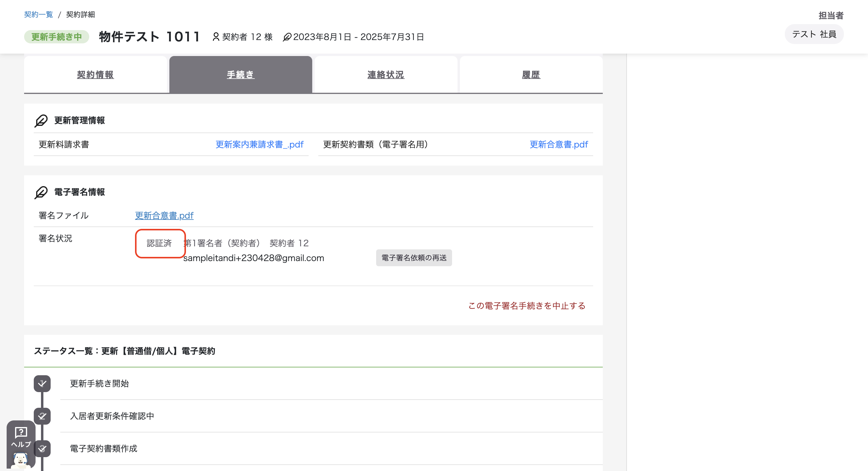Click the feather icon next to 更新管理情報
The width and height of the screenshot is (868, 471).
click(x=41, y=120)
